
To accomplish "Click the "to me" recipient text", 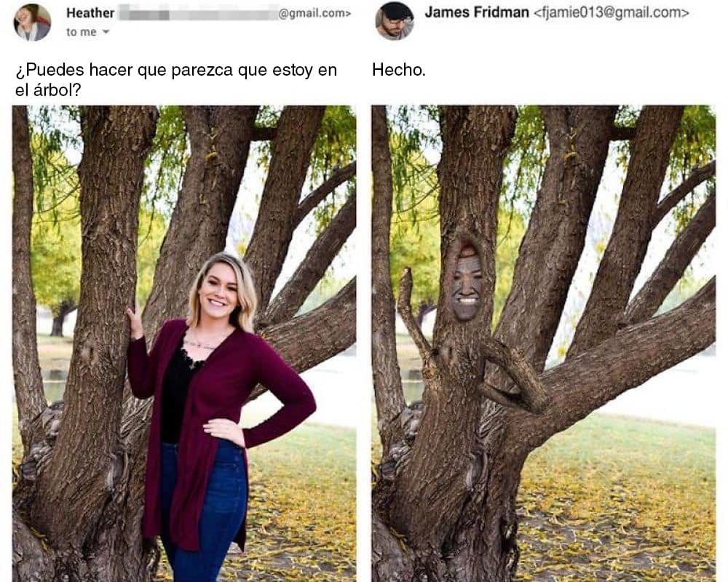I will 82,32.
